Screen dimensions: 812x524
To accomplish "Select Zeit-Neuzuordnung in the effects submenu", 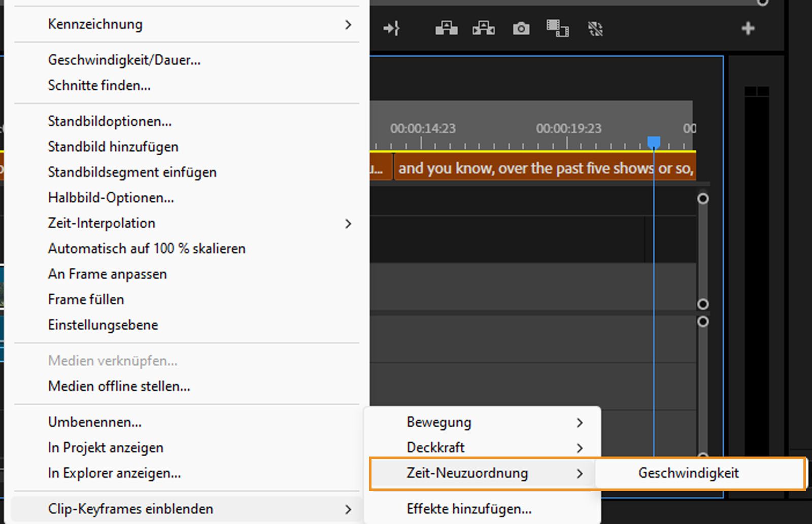I will [467, 473].
